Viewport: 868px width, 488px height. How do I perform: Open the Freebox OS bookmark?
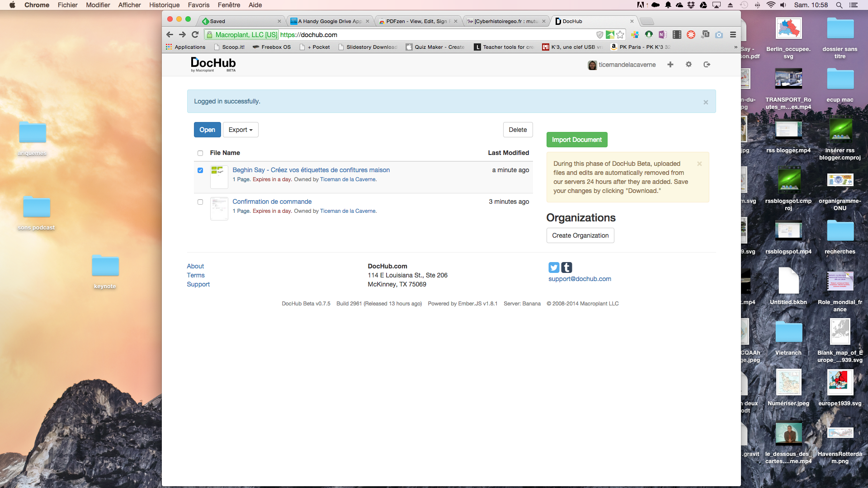tap(272, 47)
